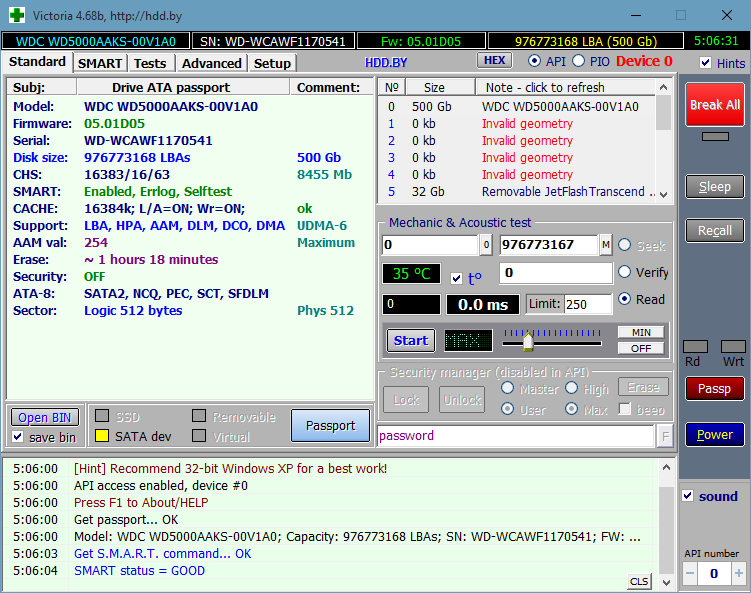Click the 35 °C temperature display
751x593 pixels.
411,274
